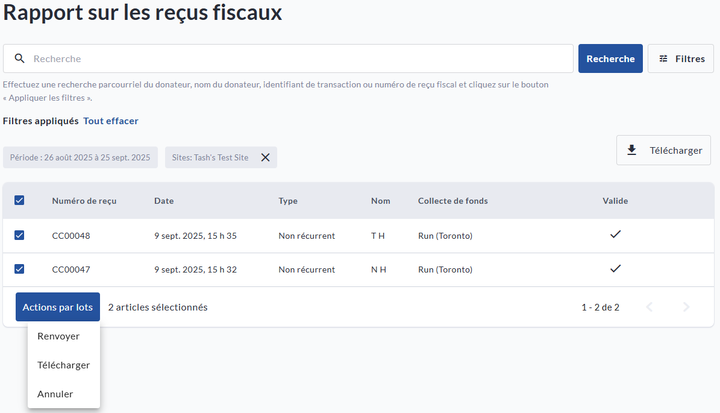Toggle the select-all header checkbox

coord(20,201)
